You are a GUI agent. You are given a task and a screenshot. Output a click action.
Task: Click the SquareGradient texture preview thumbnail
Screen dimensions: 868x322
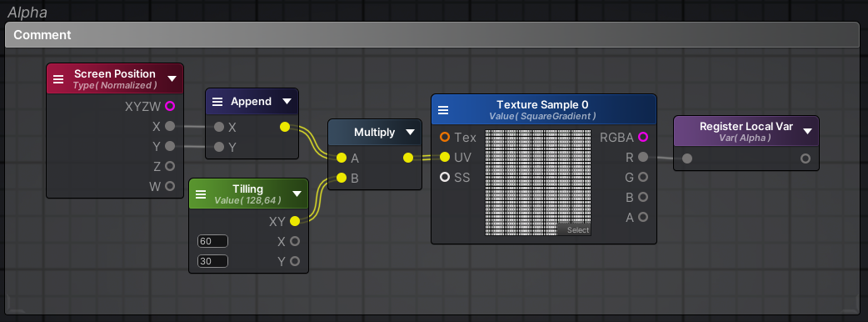pos(538,183)
